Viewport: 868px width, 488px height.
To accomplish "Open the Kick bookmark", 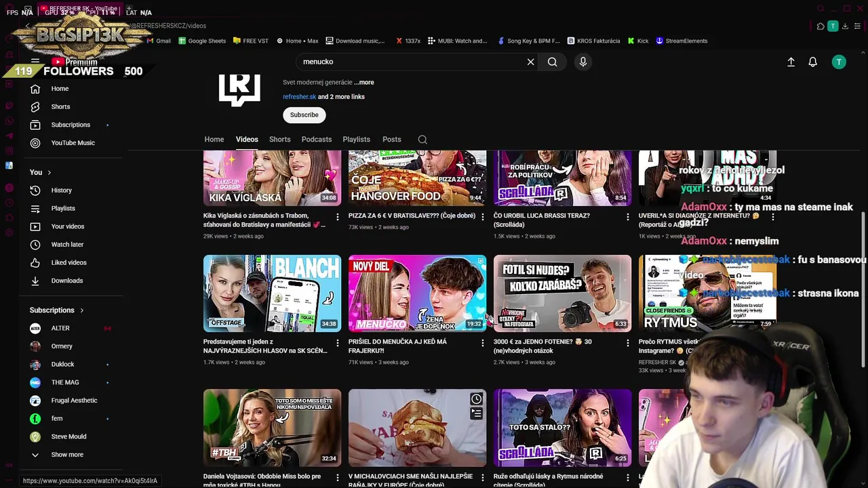I will [637, 41].
